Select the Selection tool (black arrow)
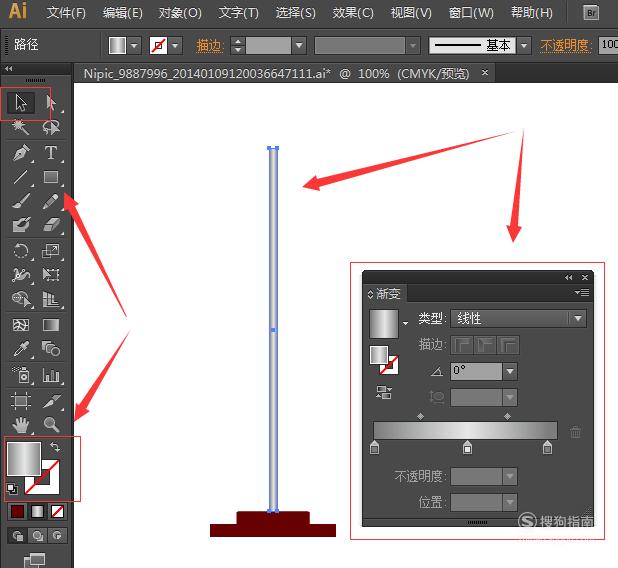The width and height of the screenshot is (618, 568). 20,103
